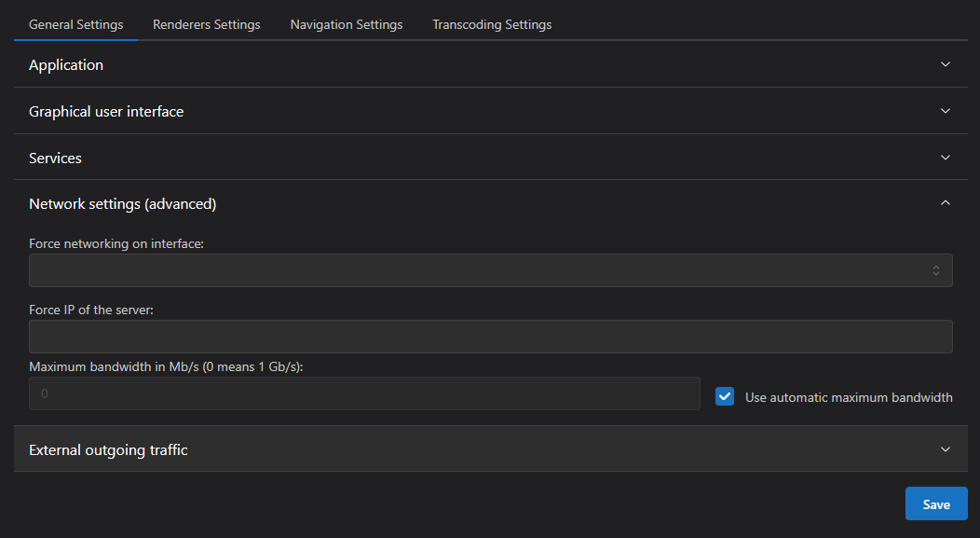Expand the Graphical user interface section
The image size is (980, 538).
[491, 111]
